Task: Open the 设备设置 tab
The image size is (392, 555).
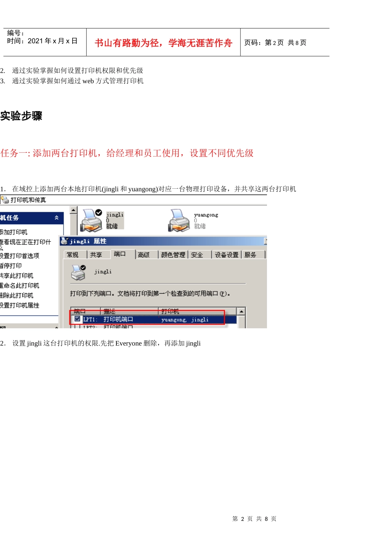Action: pyautogui.click(x=227, y=255)
